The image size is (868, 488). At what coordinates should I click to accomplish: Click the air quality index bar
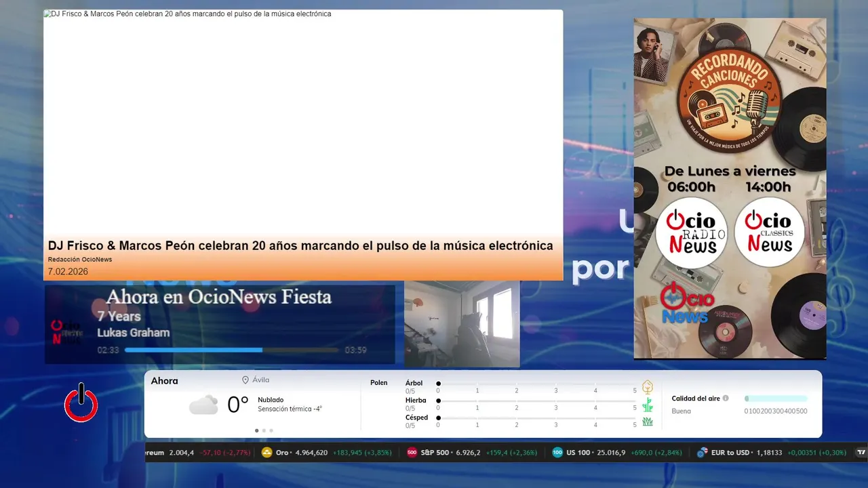point(776,399)
